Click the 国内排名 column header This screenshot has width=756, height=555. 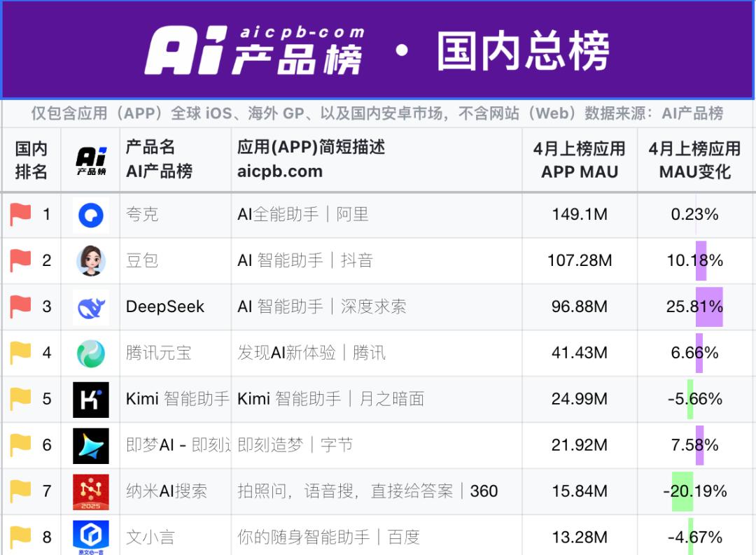tap(31, 160)
